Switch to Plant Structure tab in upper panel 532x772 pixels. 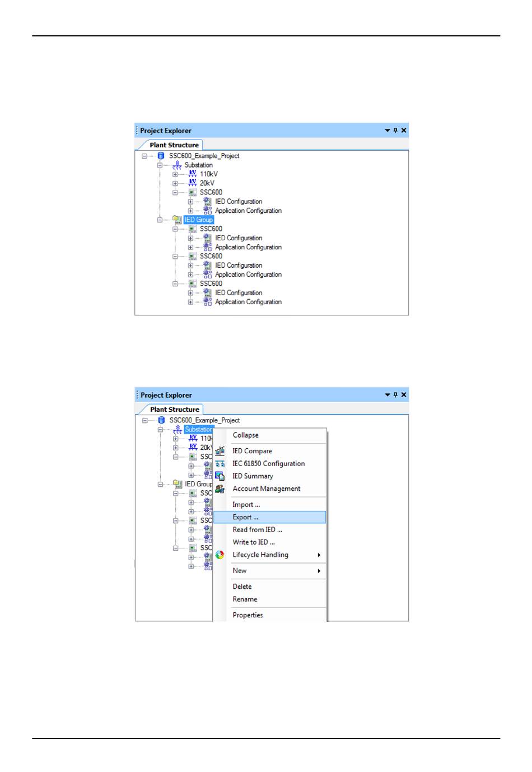point(174,145)
